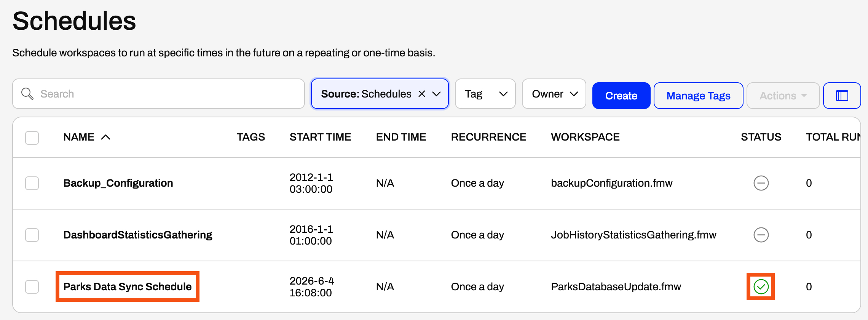This screenshot has height=320, width=868.
Task: Sort by the START TIME column header
Action: (x=320, y=137)
